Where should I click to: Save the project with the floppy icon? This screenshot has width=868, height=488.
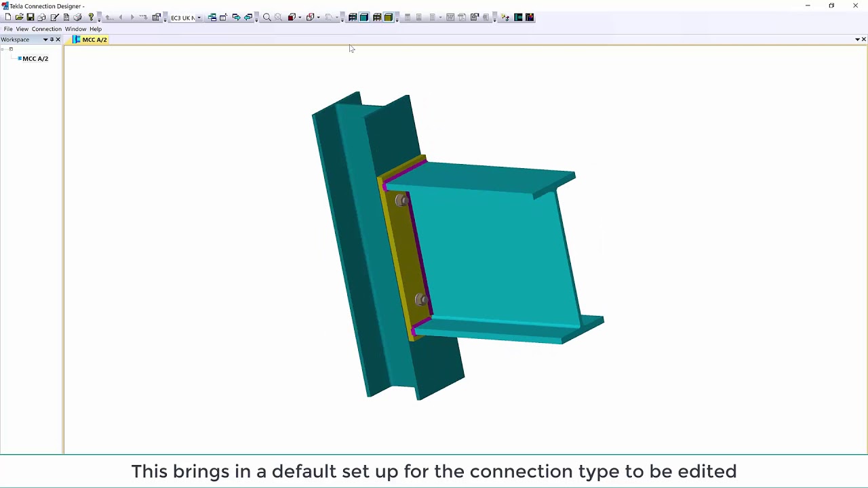tap(31, 17)
